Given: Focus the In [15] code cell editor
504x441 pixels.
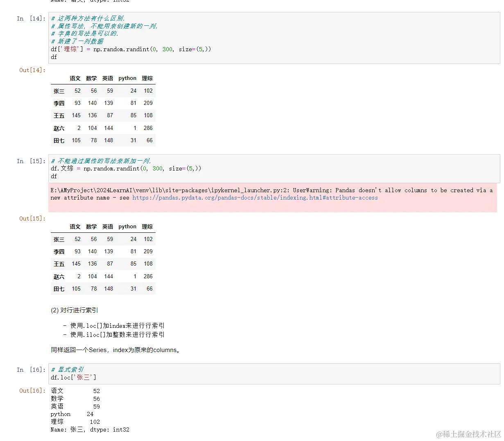Looking at the screenshot, I should [x=274, y=168].
